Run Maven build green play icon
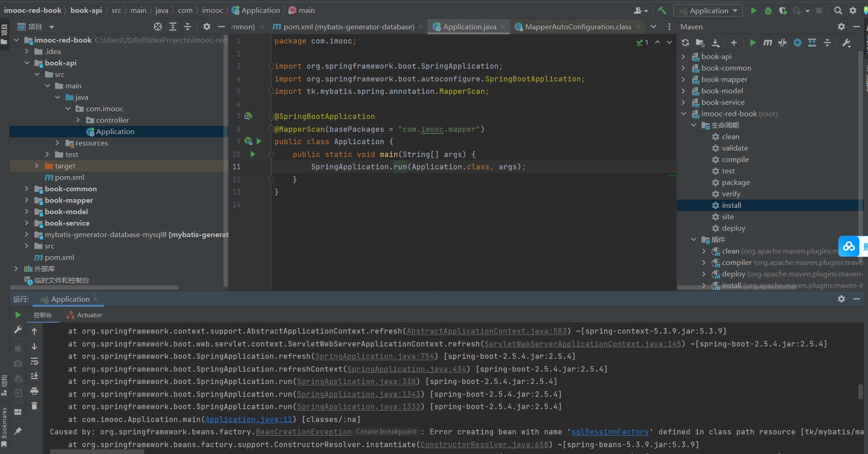Viewport: 868px width, 454px height. pyautogui.click(x=753, y=43)
